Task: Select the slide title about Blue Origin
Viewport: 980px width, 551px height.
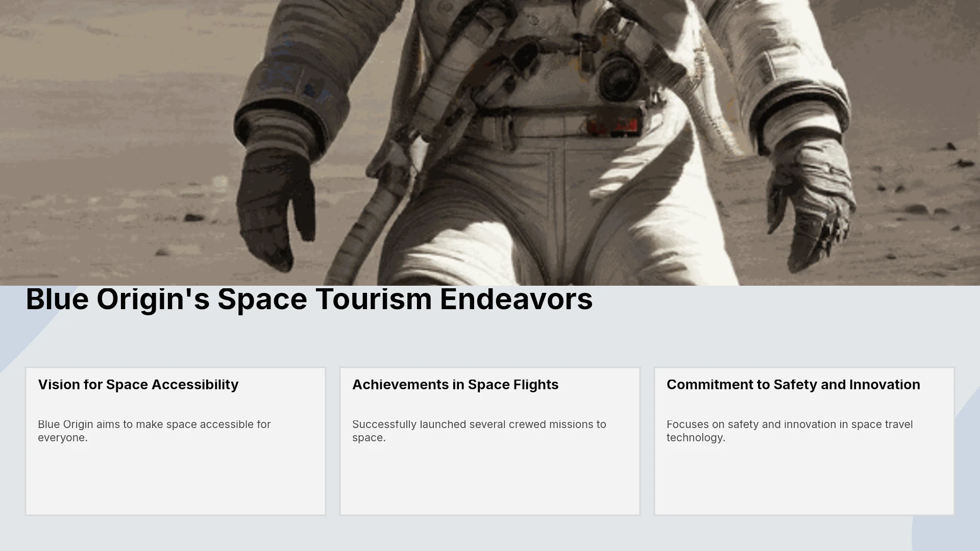Action: pyautogui.click(x=309, y=299)
